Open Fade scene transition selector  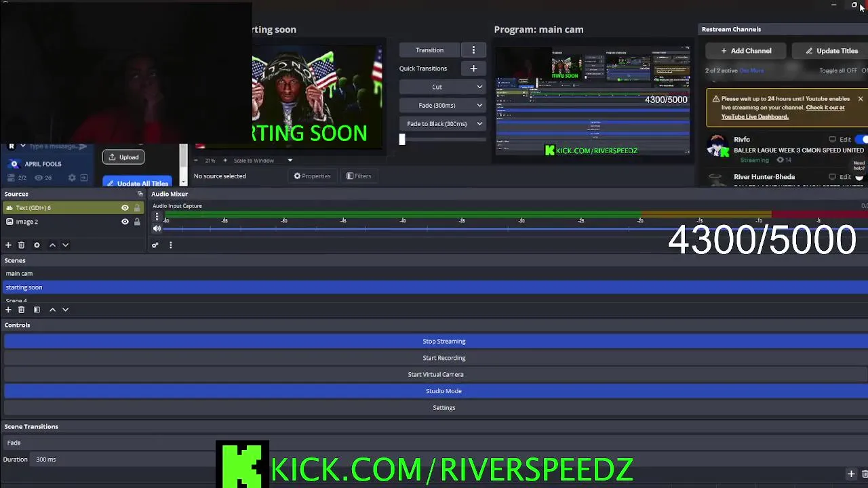[x=434, y=443]
